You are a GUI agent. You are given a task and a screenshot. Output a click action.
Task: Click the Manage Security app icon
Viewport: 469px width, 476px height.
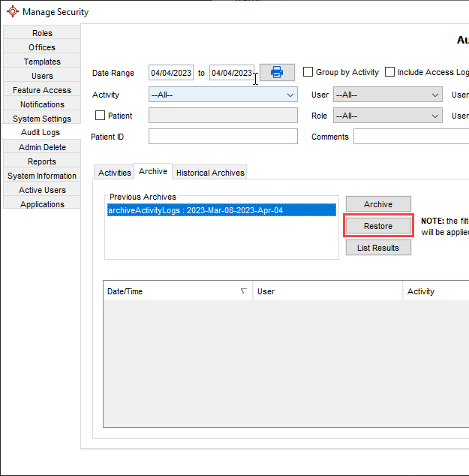12,12
